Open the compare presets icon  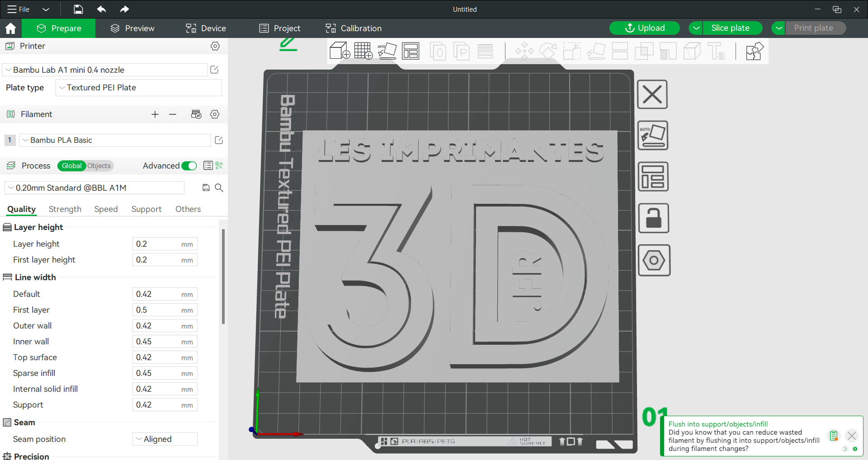tap(219, 166)
